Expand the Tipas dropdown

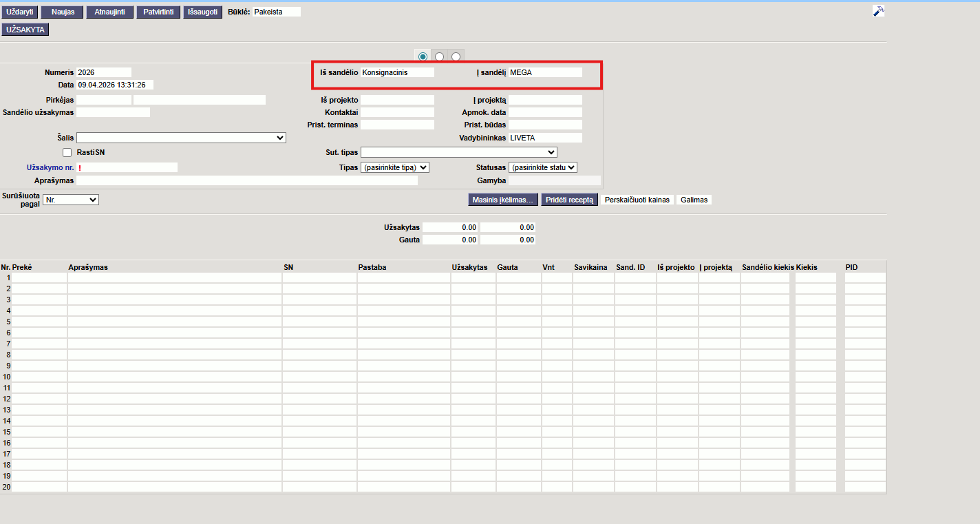[x=394, y=167]
